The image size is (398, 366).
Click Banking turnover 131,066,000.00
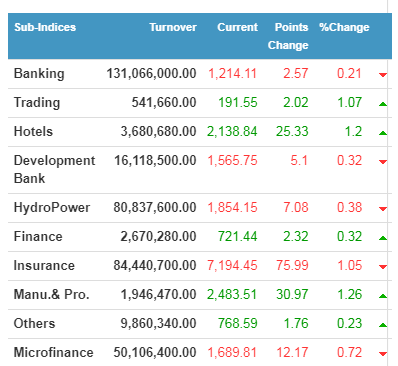coord(151,74)
